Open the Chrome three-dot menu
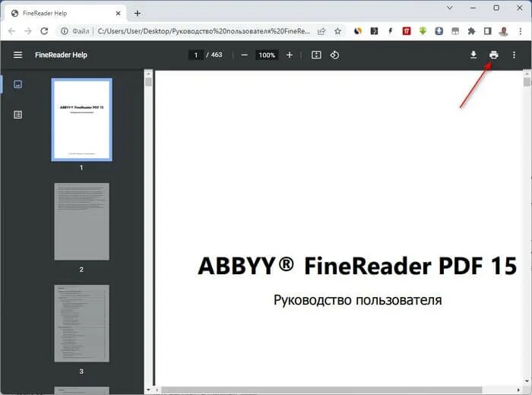The image size is (532, 395). (x=520, y=31)
